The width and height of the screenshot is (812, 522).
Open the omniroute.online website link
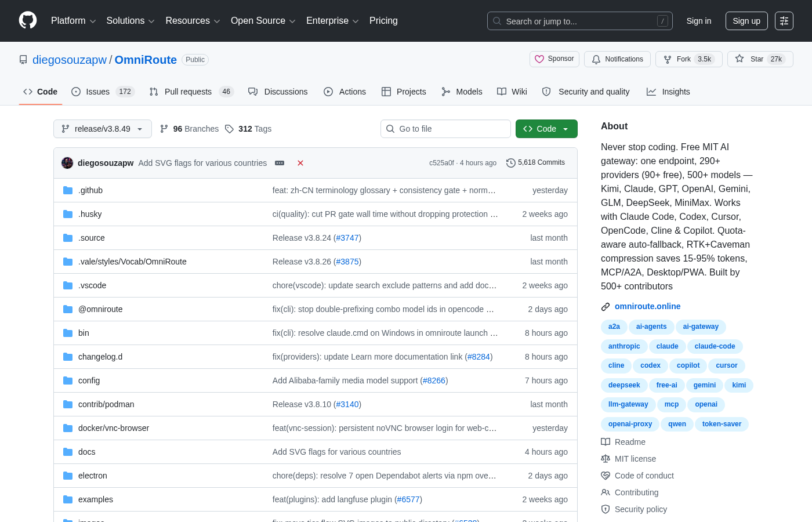pyautogui.click(x=647, y=306)
